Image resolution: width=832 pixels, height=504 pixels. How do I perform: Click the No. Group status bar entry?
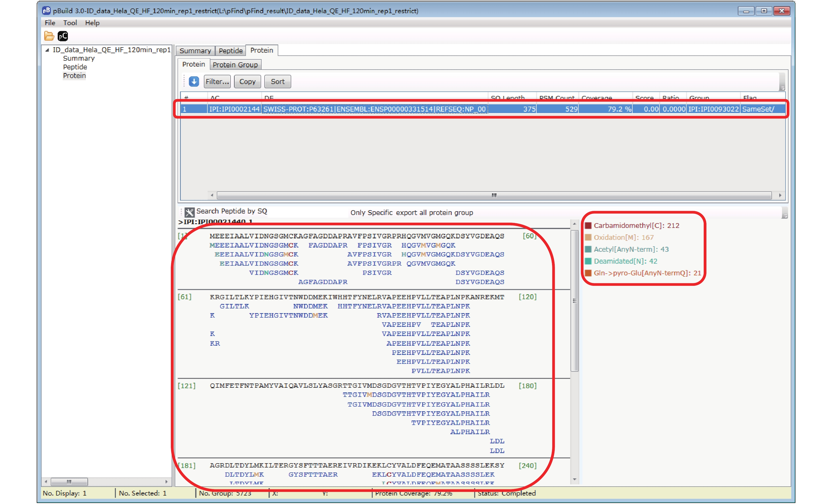pyautogui.click(x=225, y=493)
